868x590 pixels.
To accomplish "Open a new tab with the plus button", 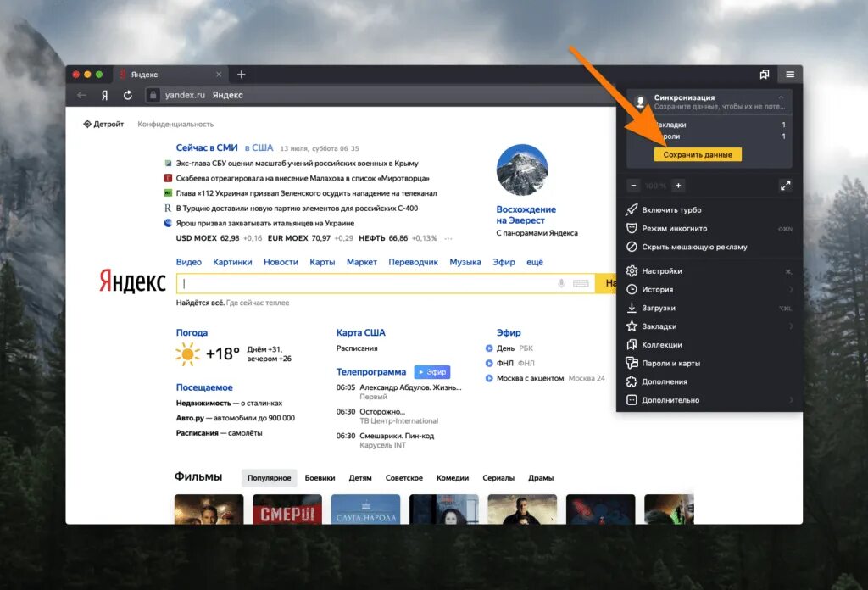I will tap(242, 74).
